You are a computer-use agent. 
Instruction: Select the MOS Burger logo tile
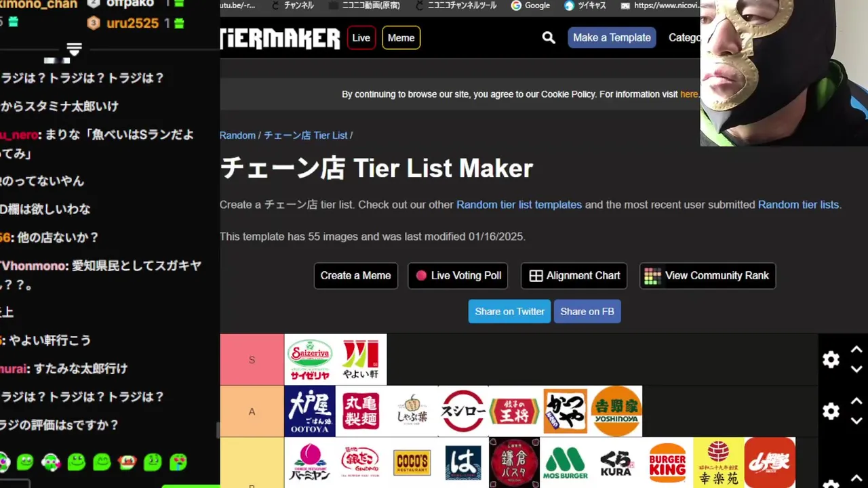pos(566,463)
